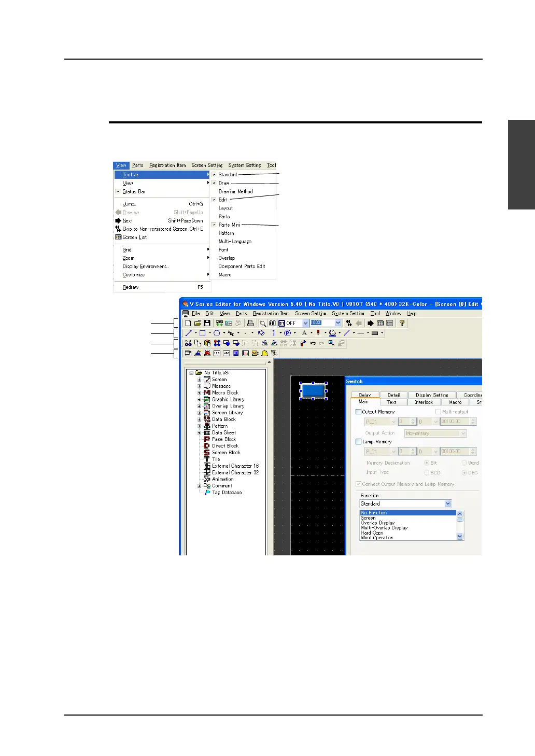The width and height of the screenshot is (535, 756).
Task: Close the project tree panel
Action: [x=269, y=362]
